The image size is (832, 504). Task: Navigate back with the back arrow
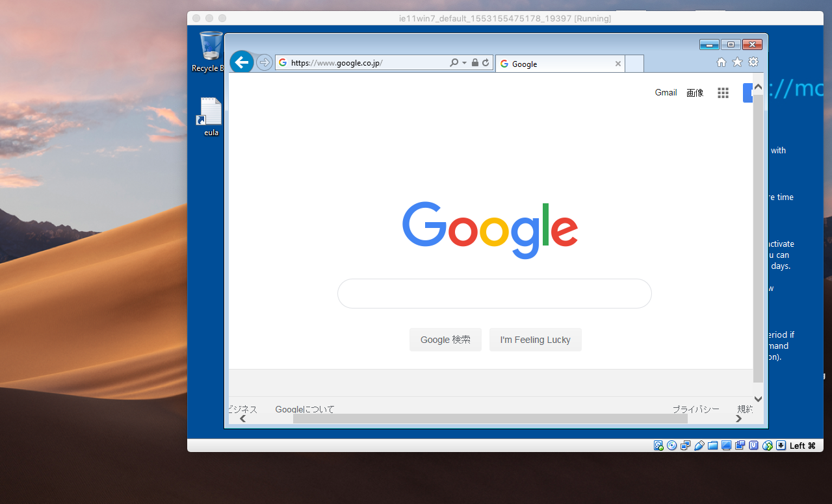[x=241, y=62]
